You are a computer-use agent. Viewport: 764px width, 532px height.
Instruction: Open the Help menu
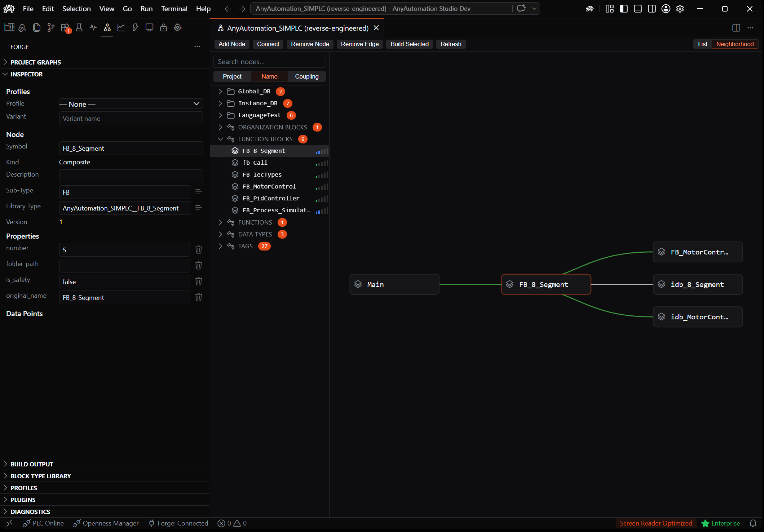pyautogui.click(x=203, y=9)
